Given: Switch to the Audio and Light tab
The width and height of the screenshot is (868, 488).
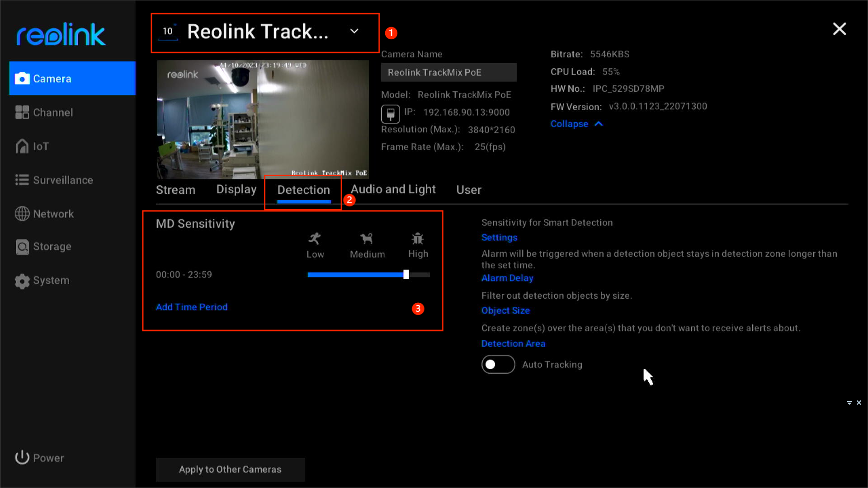Looking at the screenshot, I should [393, 189].
